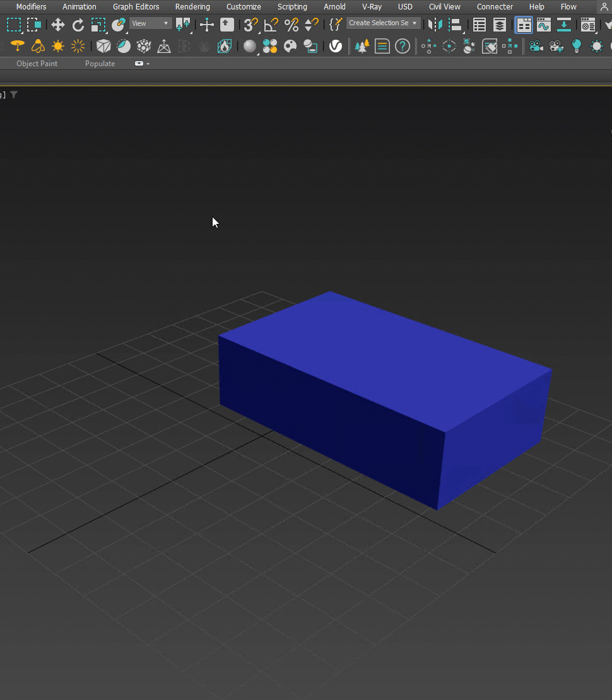This screenshot has width=612, height=700.
Task: Click the V-Ray clipper sphere icon
Action: coord(124,46)
